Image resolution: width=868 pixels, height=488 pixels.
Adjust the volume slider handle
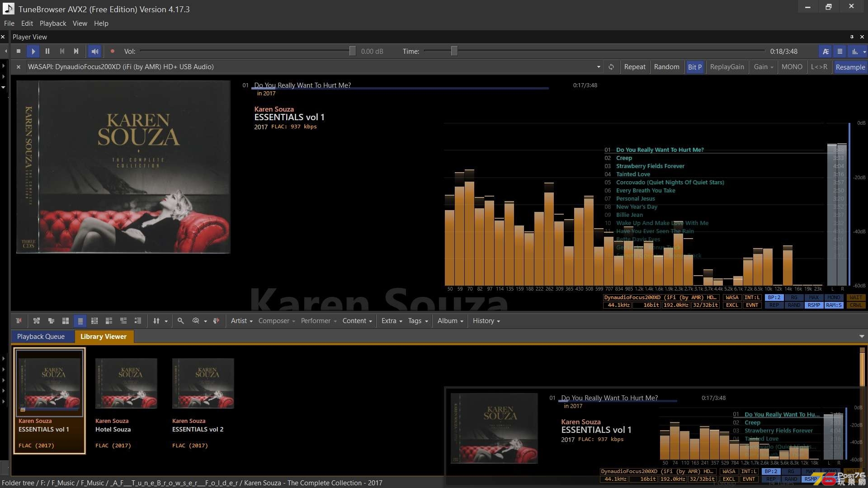(352, 52)
